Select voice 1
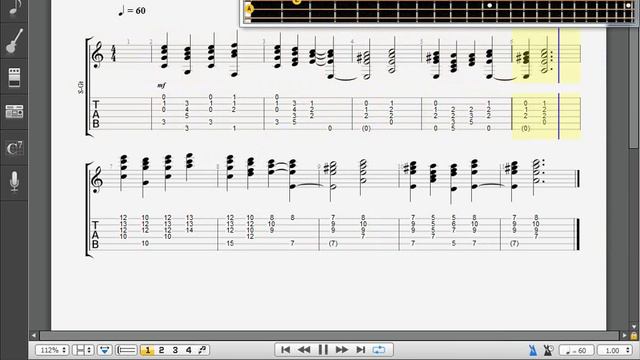 pyautogui.click(x=147, y=350)
